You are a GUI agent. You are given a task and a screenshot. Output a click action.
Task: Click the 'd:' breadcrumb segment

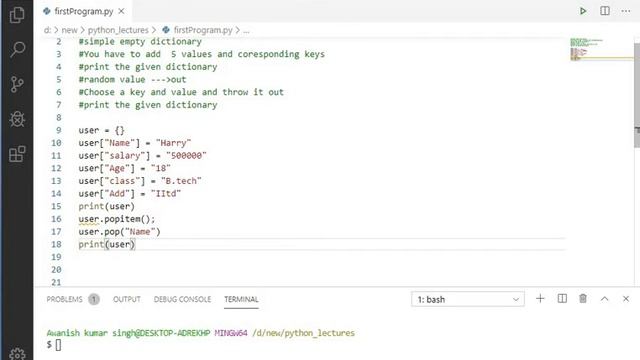click(x=47, y=30)
